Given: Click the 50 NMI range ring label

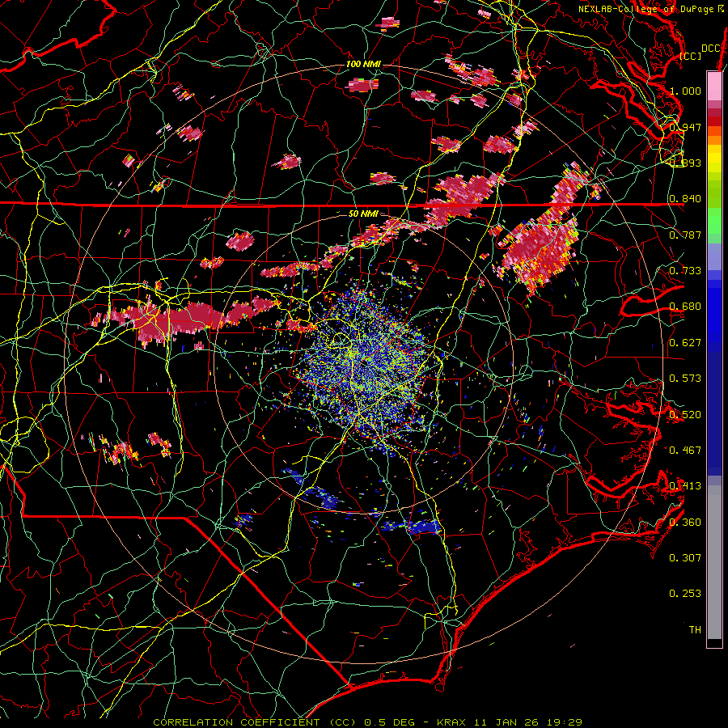Looking at the screenshot, I should point(363,214).
